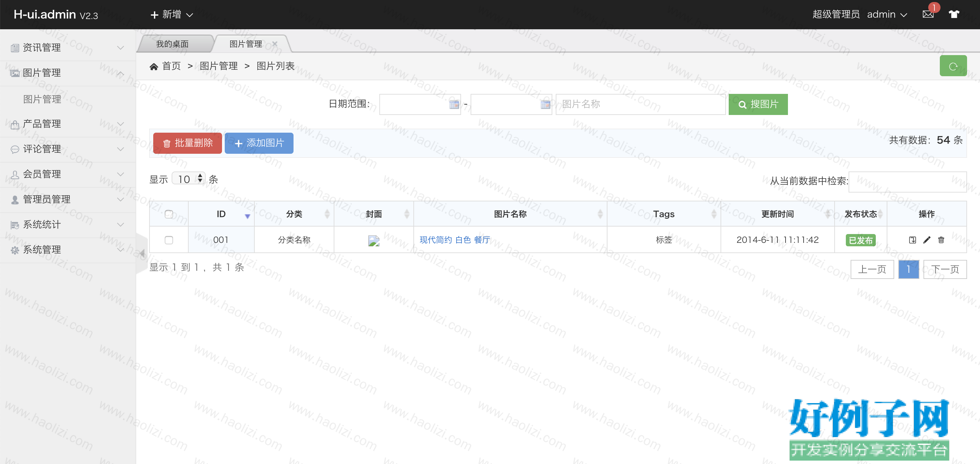Focus the 图片名称 search field
The image size is (980, 464).
[x=640, y=104]
